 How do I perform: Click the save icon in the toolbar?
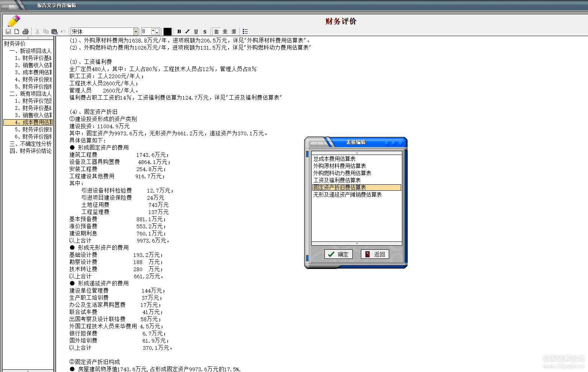[8, 32]
